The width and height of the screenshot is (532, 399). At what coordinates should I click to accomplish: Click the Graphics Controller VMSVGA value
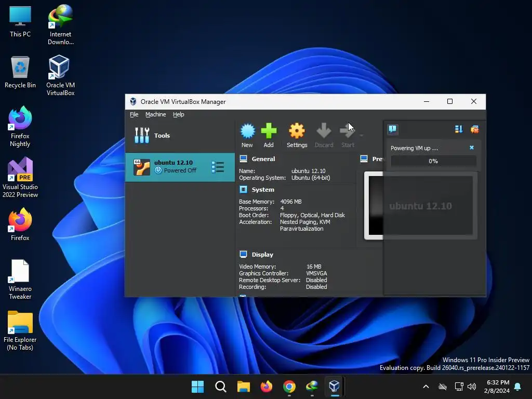pyautogui.click(x=316, y=273)
